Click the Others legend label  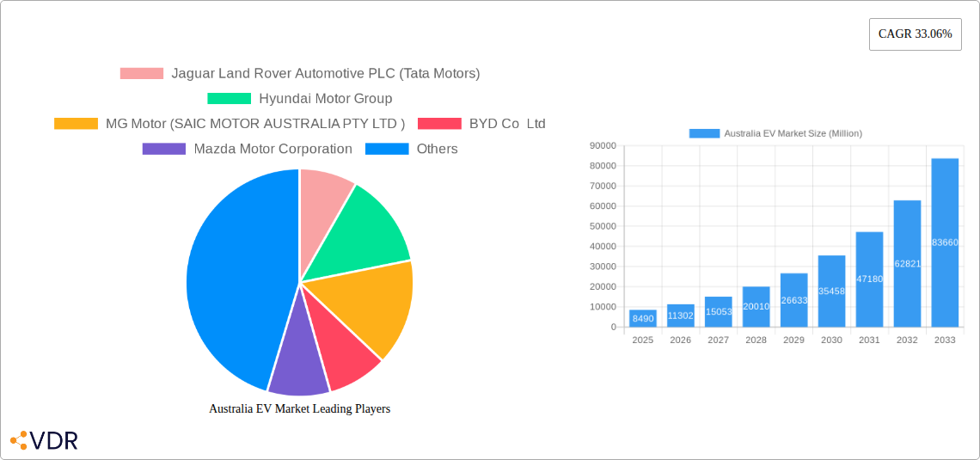point(438,149)
